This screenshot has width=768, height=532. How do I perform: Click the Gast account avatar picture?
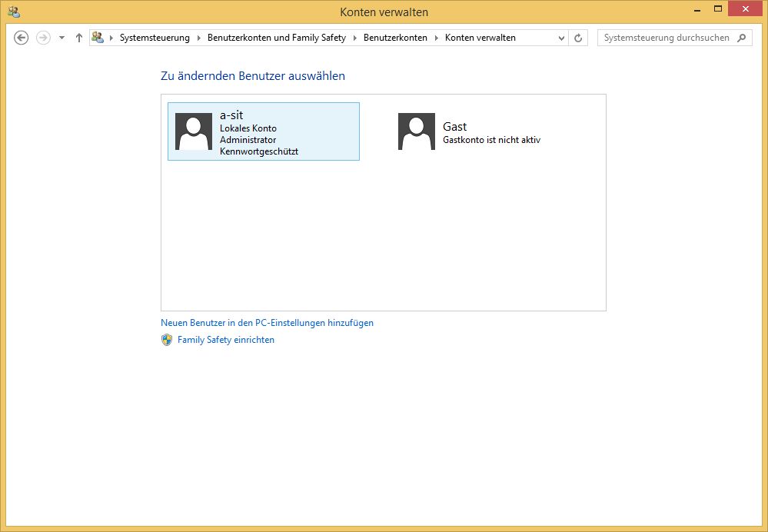click(417, 131)
